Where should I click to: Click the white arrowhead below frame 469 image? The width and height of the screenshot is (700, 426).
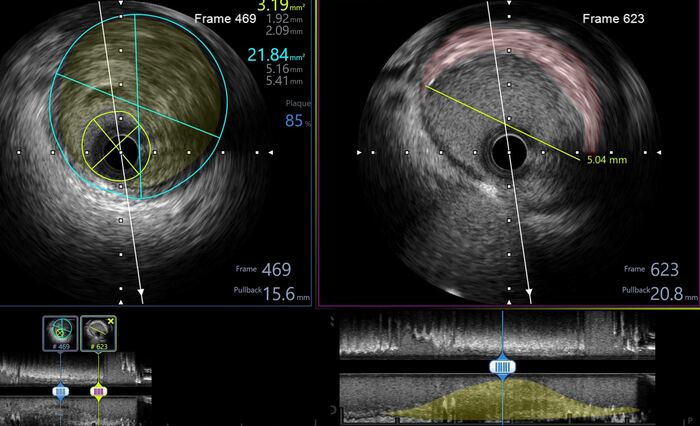point(140,294)
